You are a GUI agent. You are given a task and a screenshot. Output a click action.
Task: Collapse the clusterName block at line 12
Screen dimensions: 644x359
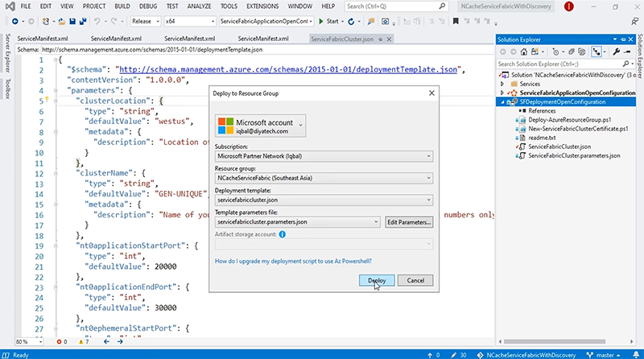tap(56, 173)
